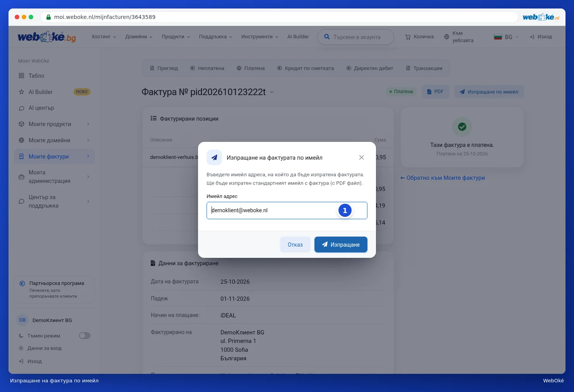Click the Моята администрация briefcase icon
This screenshot has height=392, width=574.
(x=22, y=177)
